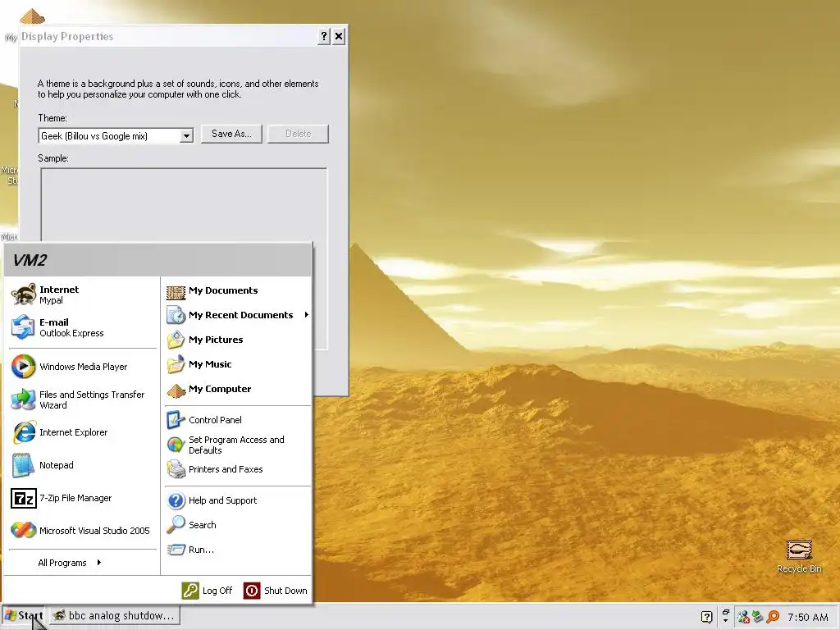Screen dimensions: 840x630
Task: Click Log Off button
Action: pos(207,591)
